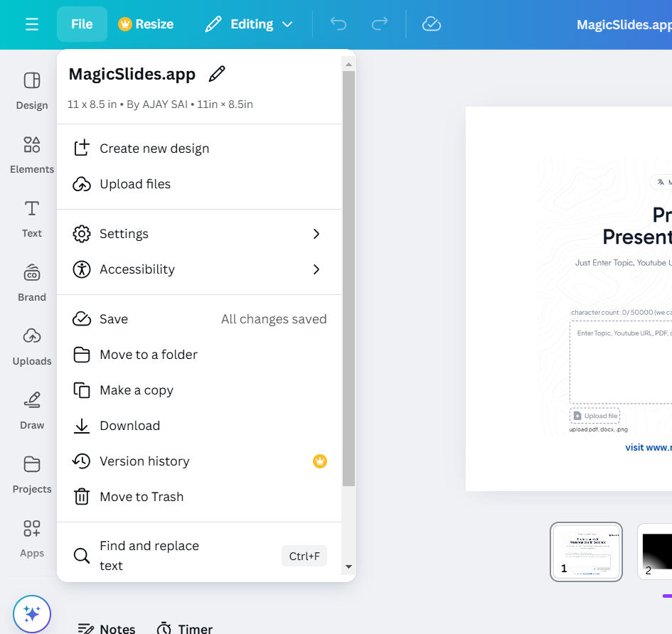Click the scrollbar up arrow in File menu

tap(348, 65)
